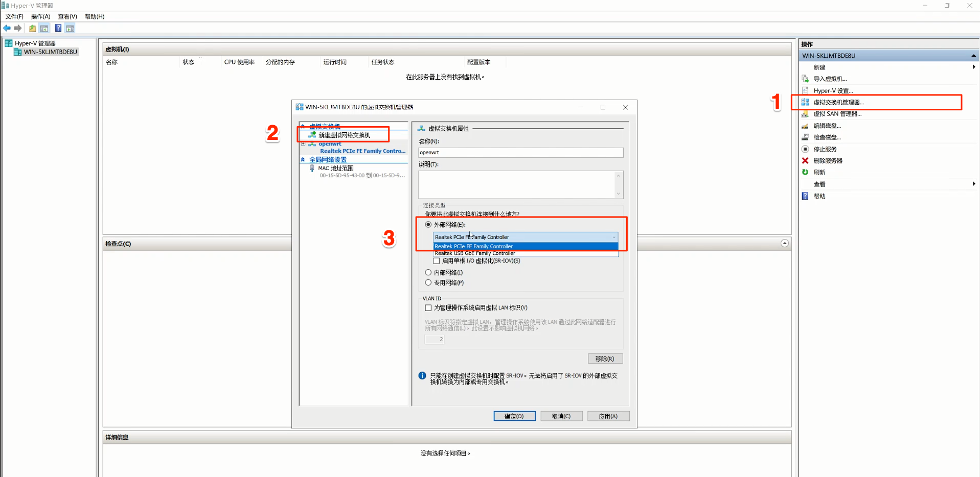
Task: Select the 内部网络 radio button
Action: click(x=428, y=272)
